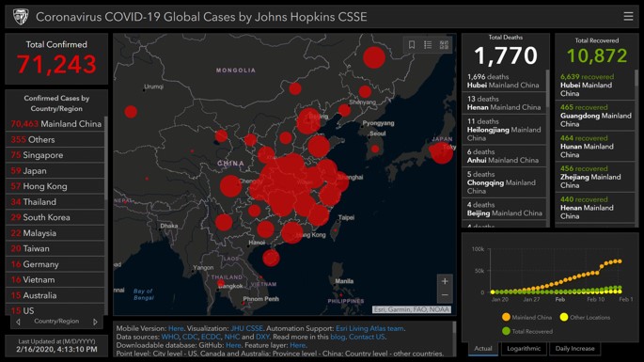Zoom out the map with the minus button
This screenshot has height=362, width=644.
point(445,295)
